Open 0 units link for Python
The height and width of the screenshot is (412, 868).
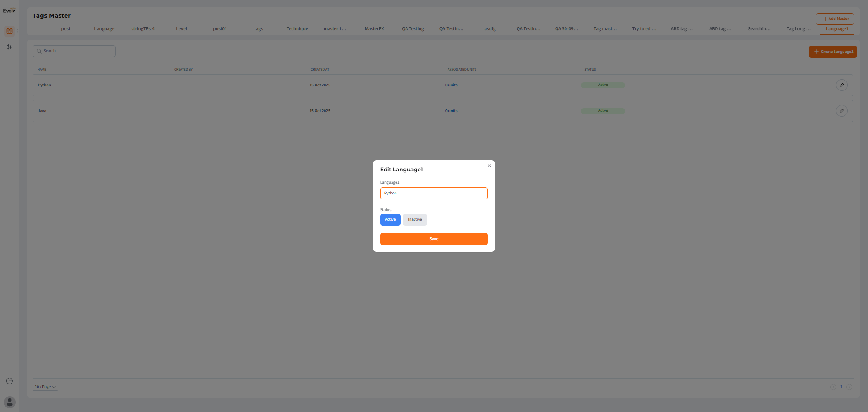click(451, 85)
